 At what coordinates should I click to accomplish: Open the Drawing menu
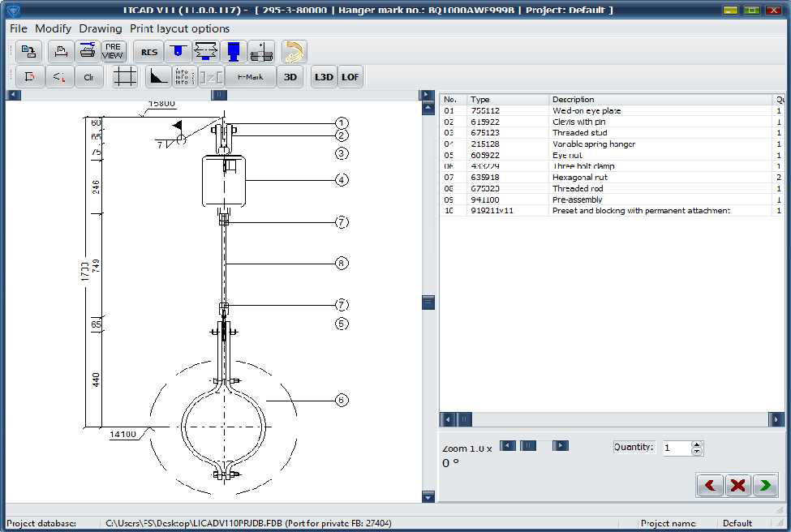(x=101, y=28)
